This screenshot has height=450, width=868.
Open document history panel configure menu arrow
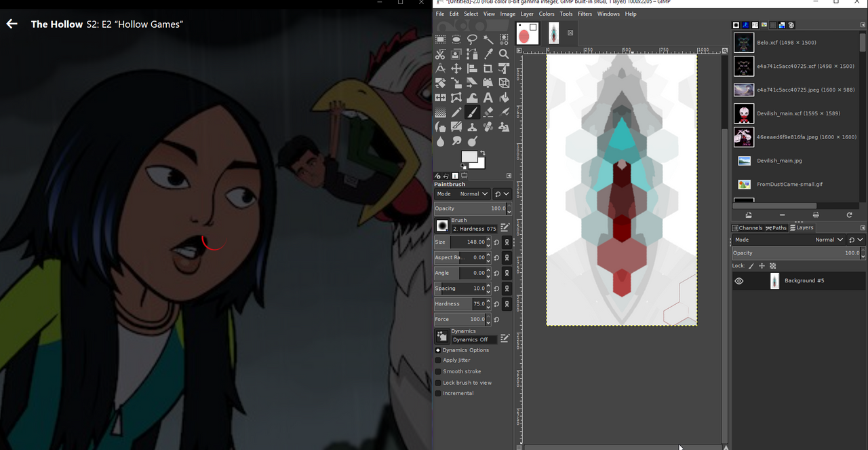[x=863, y=25]
